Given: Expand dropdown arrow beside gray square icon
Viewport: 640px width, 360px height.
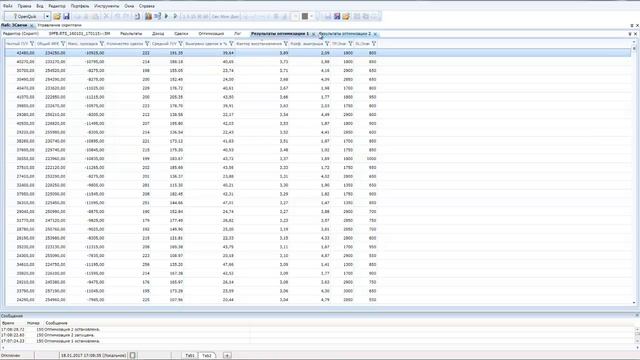Looking at the screenshot, I should click(311, 16).
